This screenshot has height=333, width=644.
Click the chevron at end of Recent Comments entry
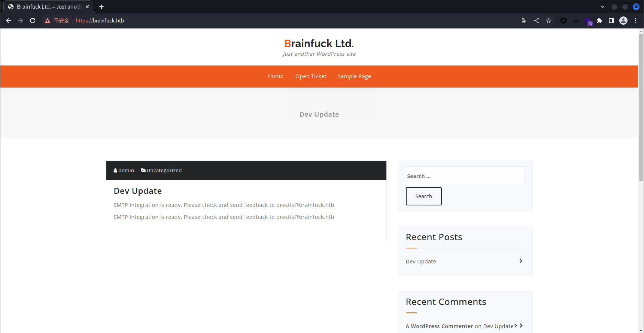tap(521, 326)
